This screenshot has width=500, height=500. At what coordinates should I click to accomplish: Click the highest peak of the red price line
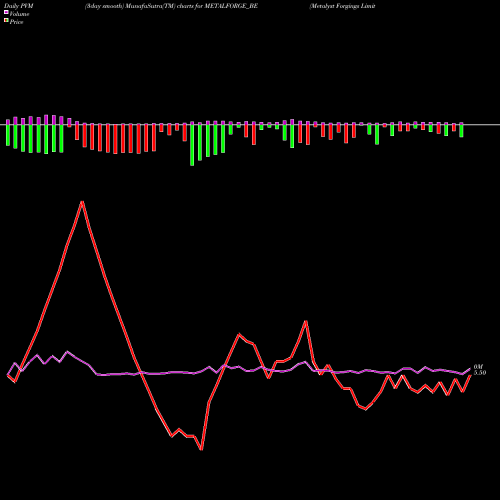coord(82,202)
